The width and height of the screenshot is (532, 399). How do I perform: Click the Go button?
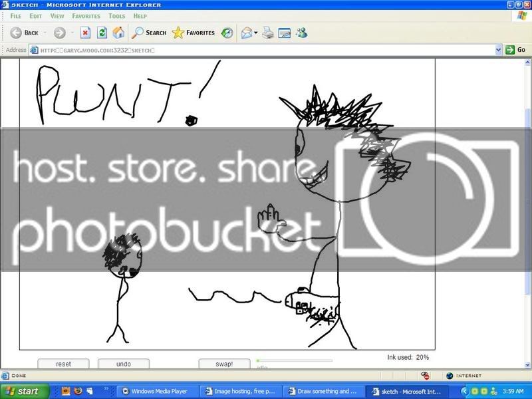[516, 50]
